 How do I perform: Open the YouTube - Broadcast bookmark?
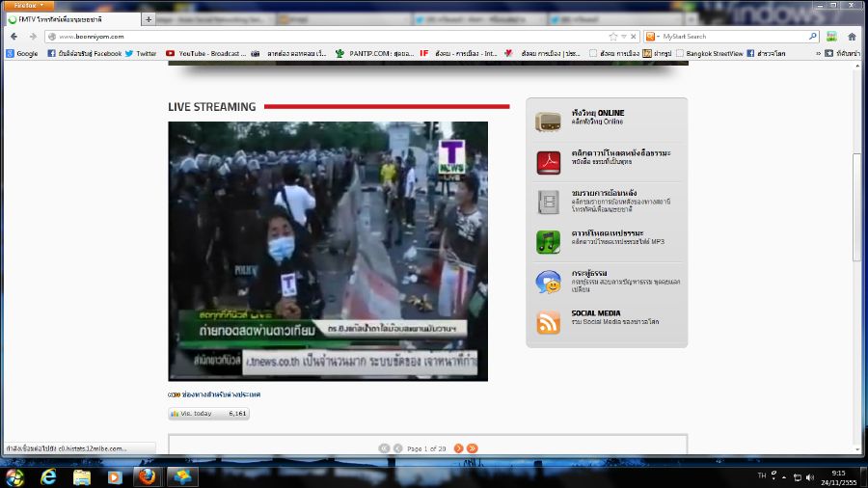point(206,54)
